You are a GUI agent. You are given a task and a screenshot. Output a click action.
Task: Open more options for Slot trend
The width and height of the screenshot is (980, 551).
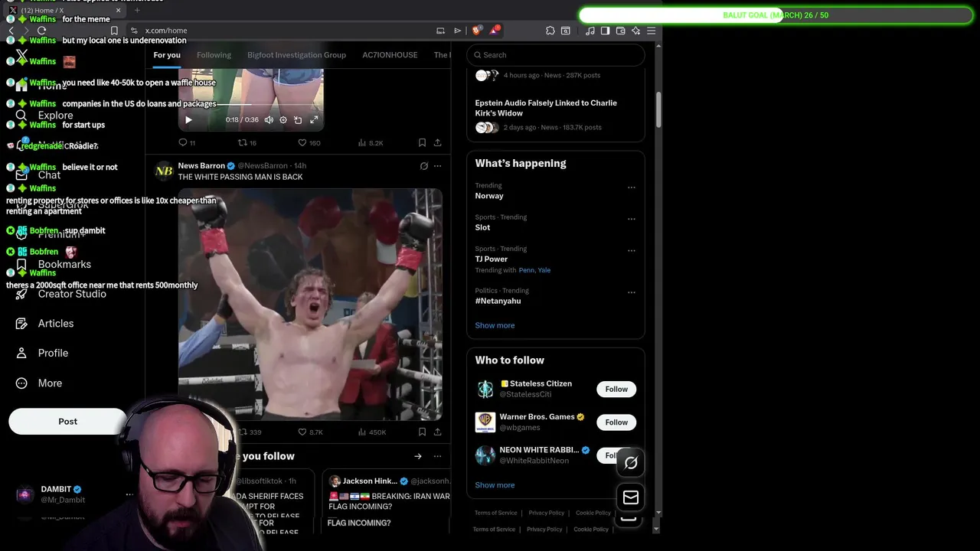[632, 218]
